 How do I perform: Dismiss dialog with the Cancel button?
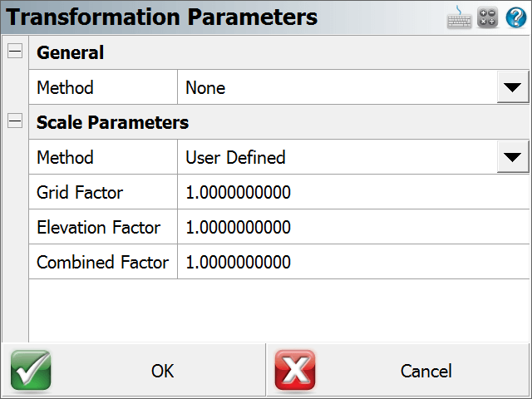pyautogui.click(x=398, y=370)
